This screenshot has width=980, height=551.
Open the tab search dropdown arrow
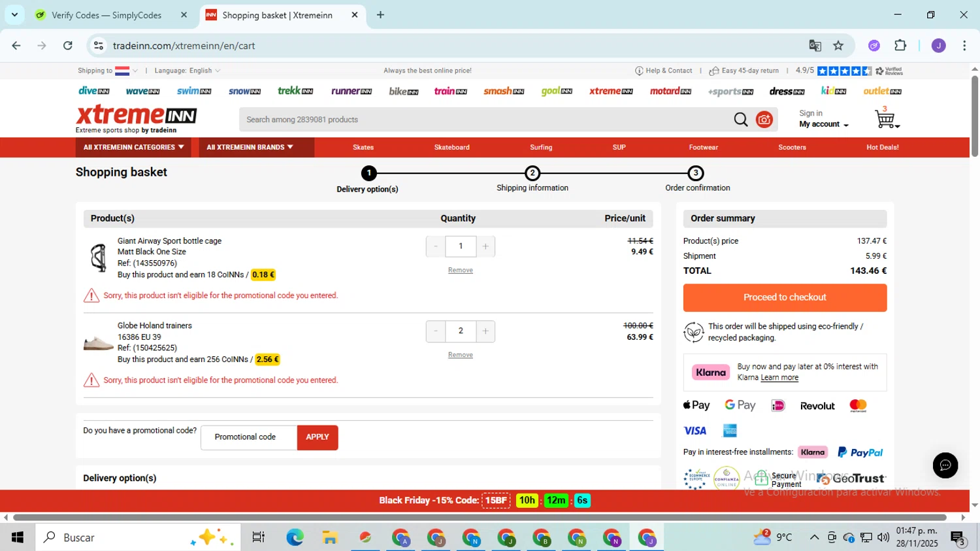[14, 14]
